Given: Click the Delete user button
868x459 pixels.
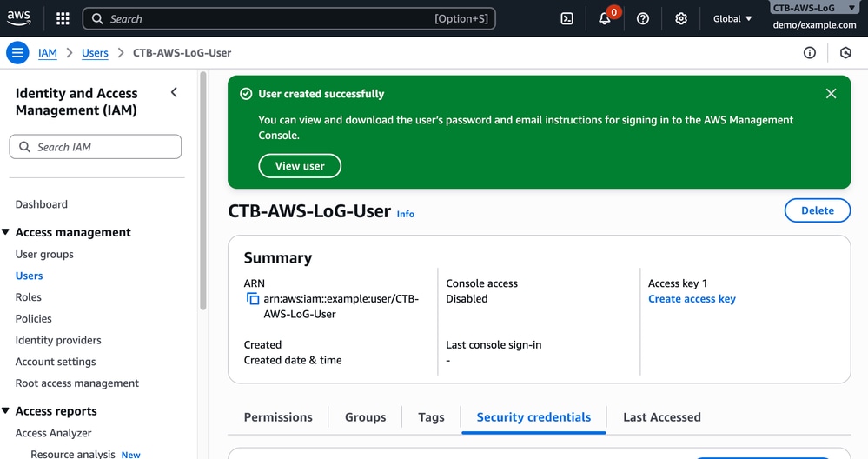Looking at the screenshot, I should (817, 210).
